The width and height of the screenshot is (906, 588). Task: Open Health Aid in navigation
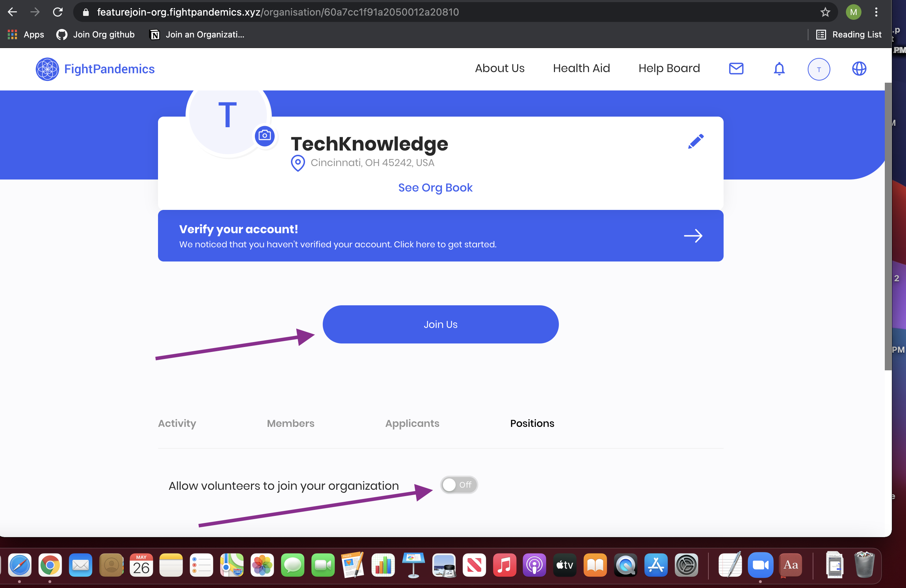coord(581,69)
